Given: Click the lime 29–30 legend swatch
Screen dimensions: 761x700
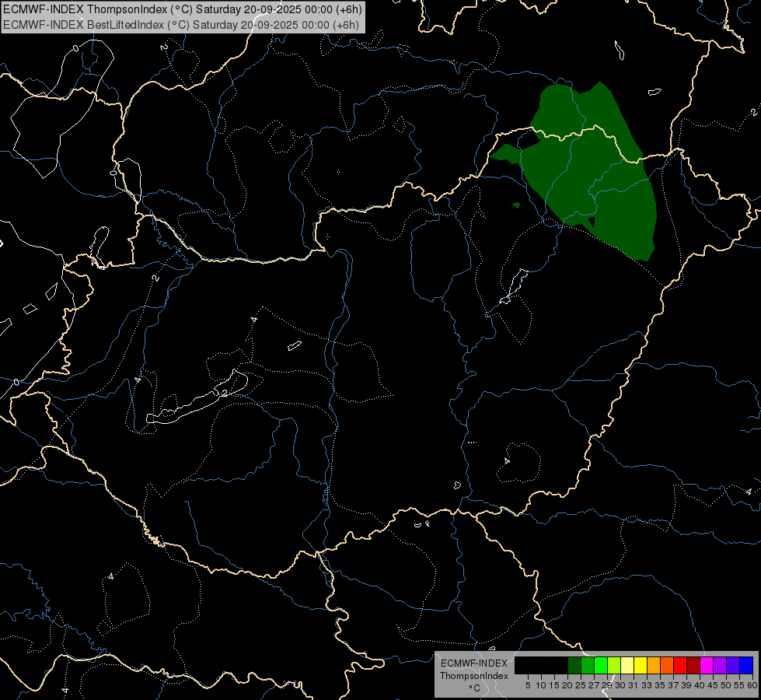Looking at the screenshot, I should pyautogui.click(x=614, y=665).
